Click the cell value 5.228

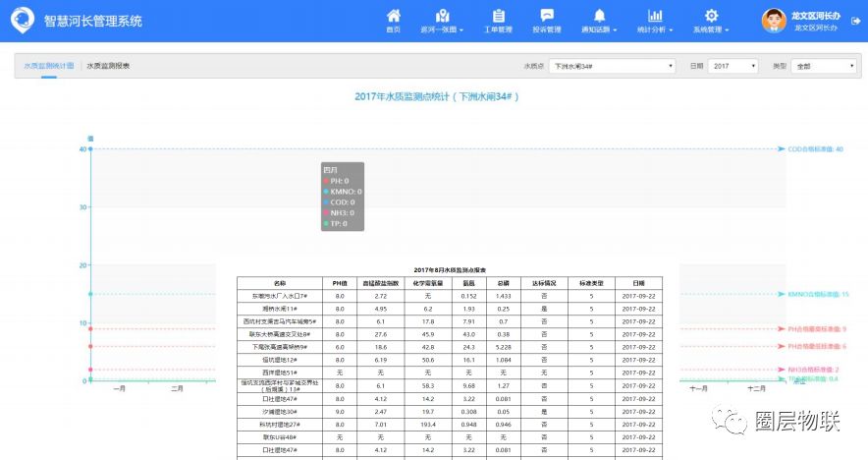503,348
